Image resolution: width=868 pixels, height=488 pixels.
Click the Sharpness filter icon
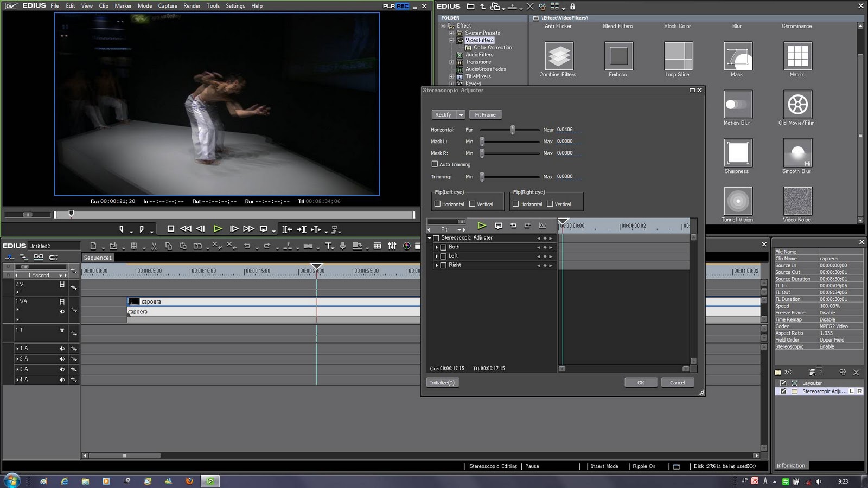[x=737, y=153]
